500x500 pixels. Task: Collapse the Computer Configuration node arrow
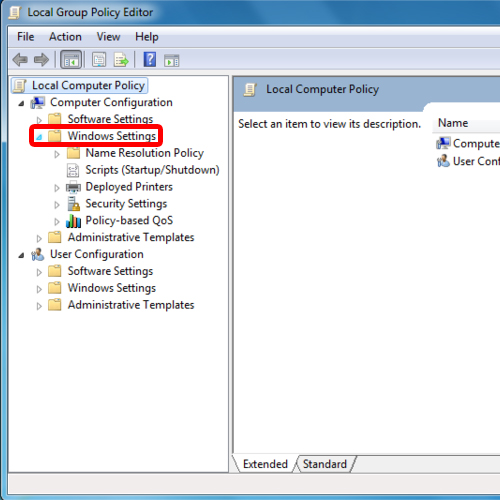(x=21, y=103)
